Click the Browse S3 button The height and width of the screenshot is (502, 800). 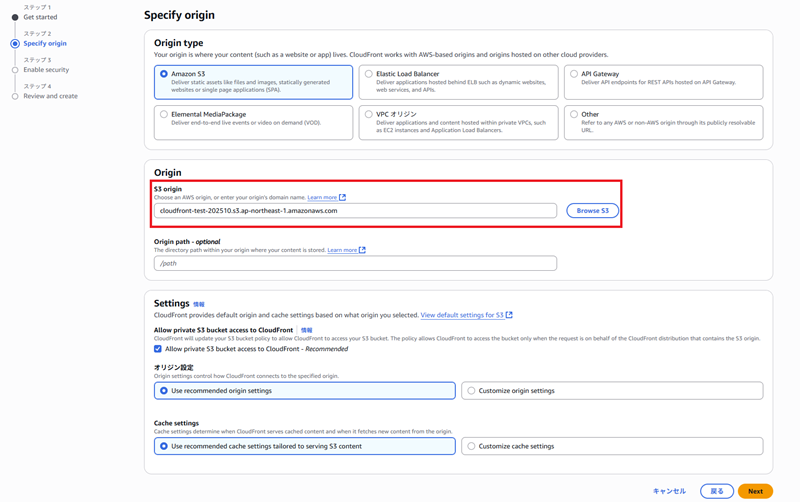pos(592,211)
